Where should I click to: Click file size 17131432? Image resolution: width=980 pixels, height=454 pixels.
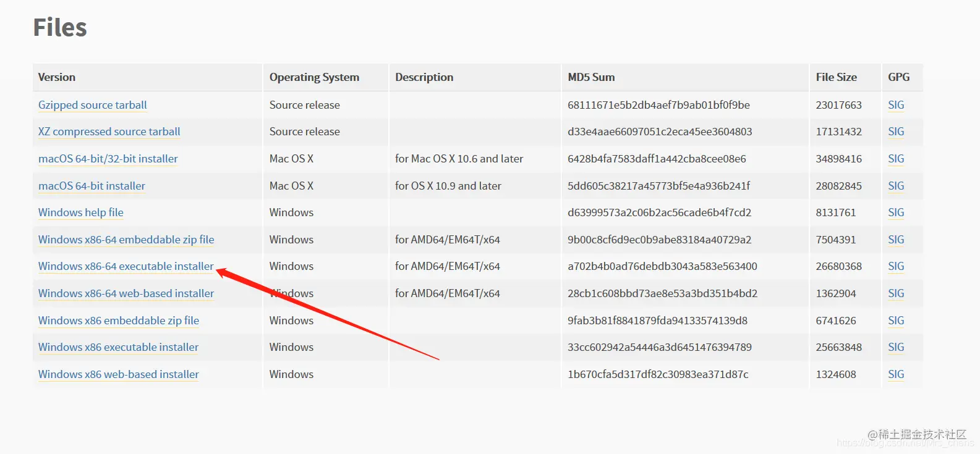pos(838,132)
